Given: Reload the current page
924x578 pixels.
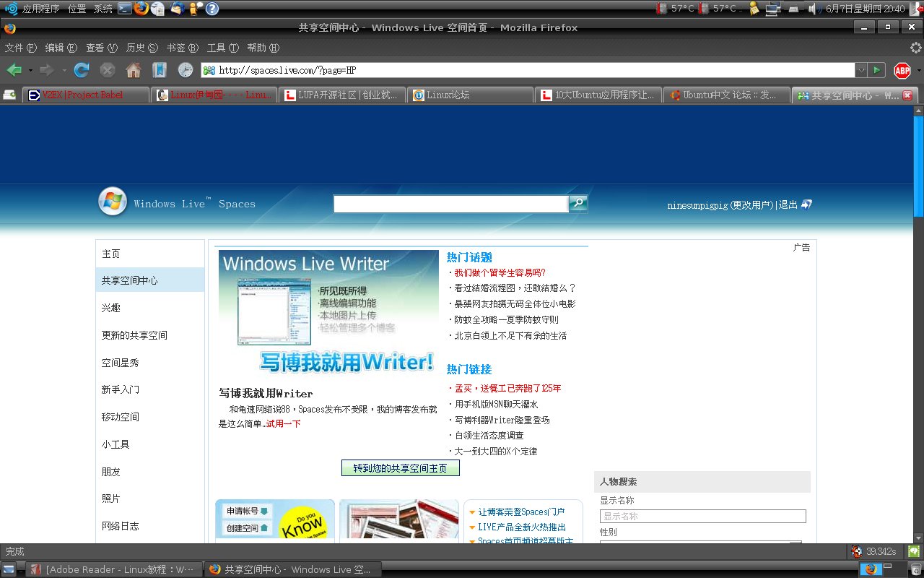Looking at the screenshot, I should [82, 70].
